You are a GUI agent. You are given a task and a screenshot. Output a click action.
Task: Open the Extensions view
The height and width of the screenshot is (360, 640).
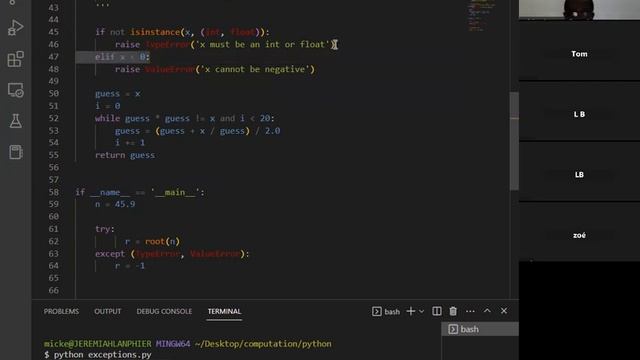[x=16, y=59]
